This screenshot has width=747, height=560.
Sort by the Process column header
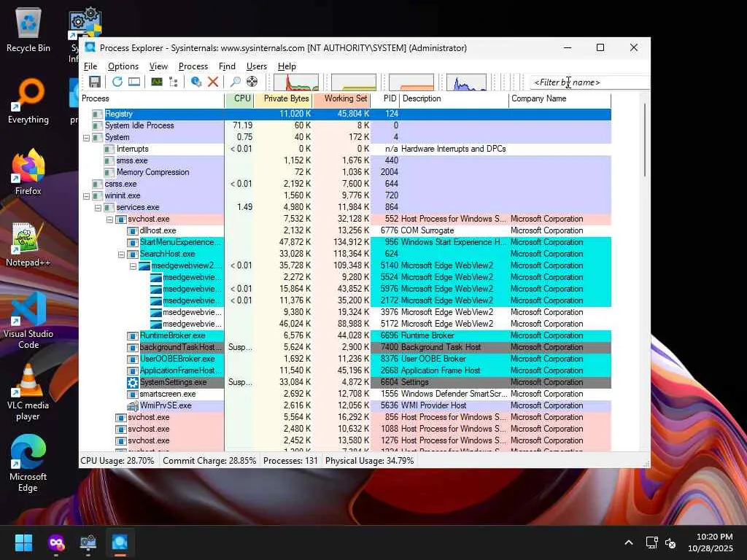click(152, 98)
